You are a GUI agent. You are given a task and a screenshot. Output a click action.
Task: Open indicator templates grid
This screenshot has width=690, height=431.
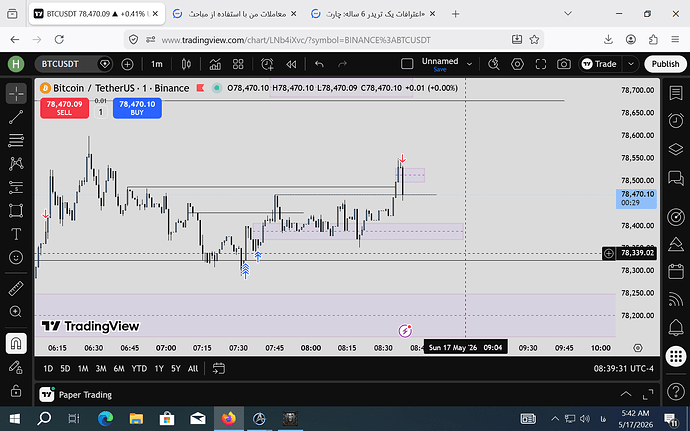238,64
